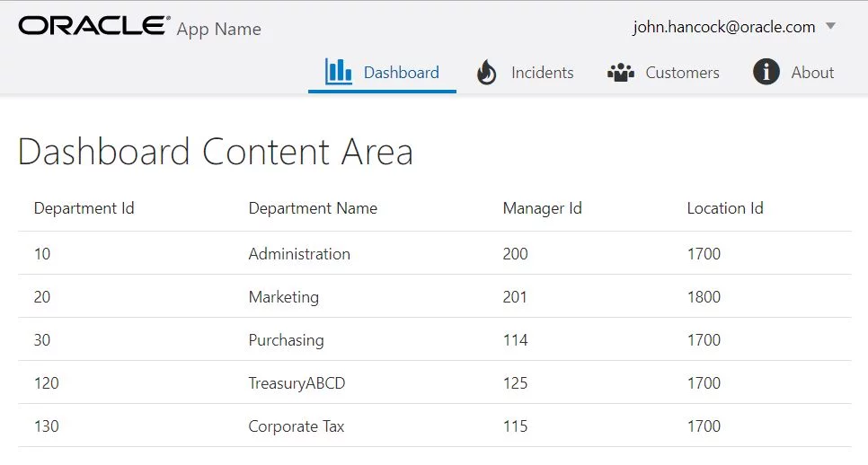Select Location Id 1700 in Corporate Tax row

pos(704,426)
